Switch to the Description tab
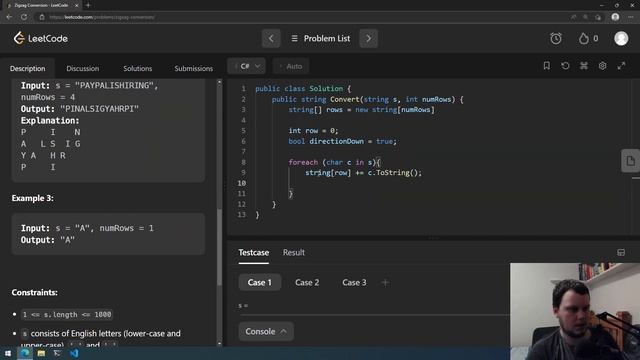The width and height of the screenshot is (640, 360). click(x=28, y=68)
